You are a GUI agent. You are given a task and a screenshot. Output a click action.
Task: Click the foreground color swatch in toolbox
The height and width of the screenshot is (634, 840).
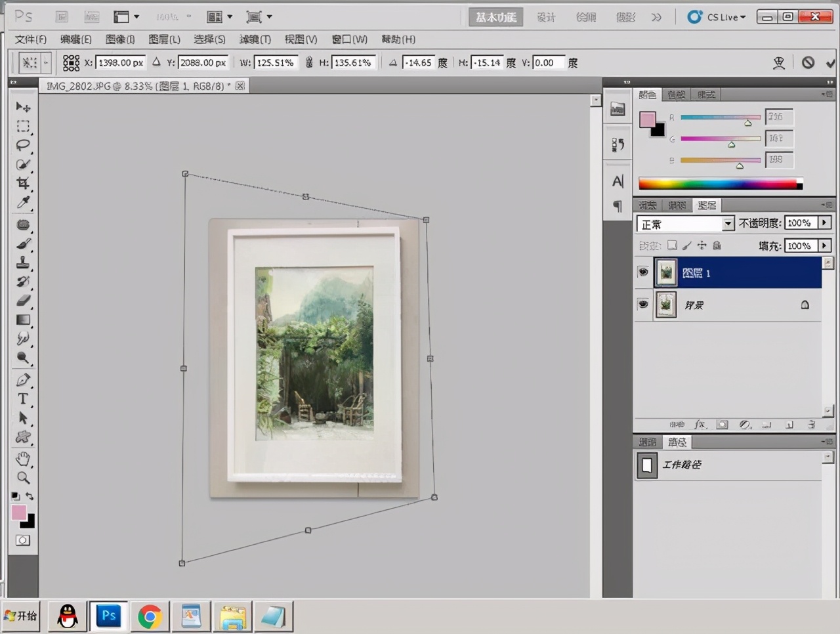(18, 513)
